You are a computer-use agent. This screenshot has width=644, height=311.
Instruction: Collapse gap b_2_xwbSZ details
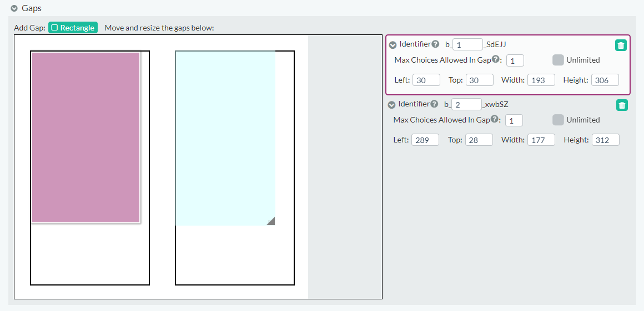point(392,105)
